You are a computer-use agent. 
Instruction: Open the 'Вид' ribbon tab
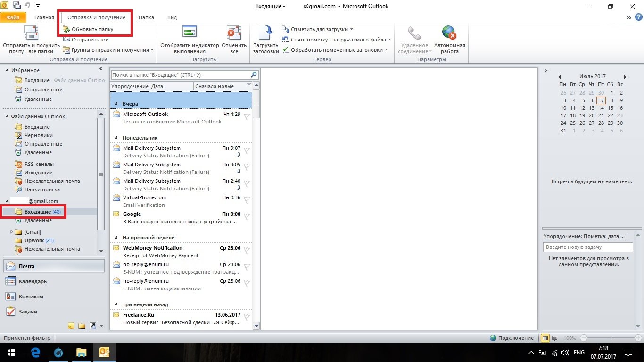pyautogui.click(x=172, y=17)
